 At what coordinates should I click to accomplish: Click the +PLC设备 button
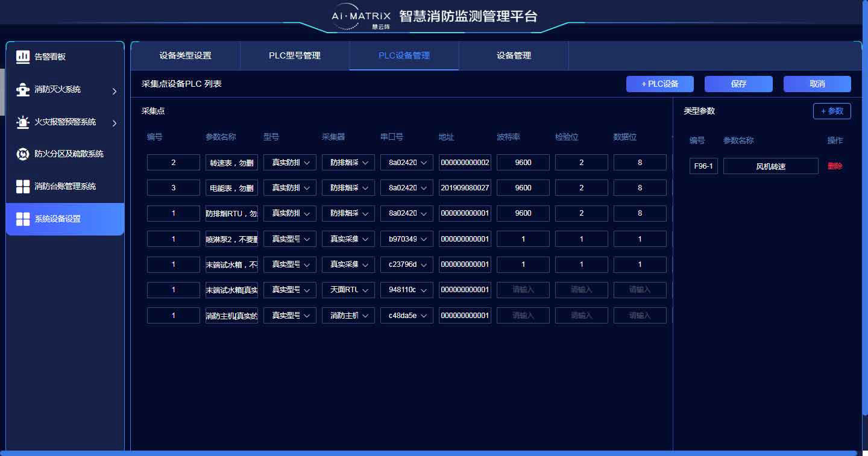tap(660, 84)
